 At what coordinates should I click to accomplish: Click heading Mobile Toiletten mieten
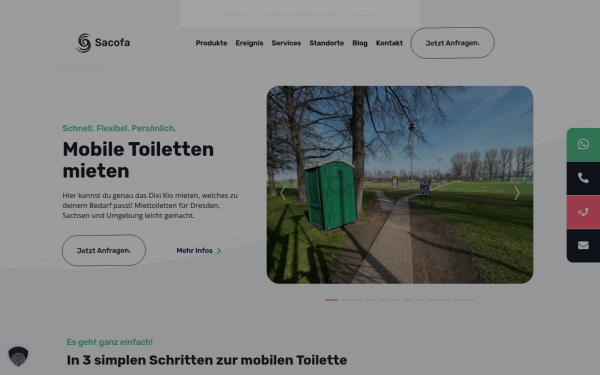[138, 160]
